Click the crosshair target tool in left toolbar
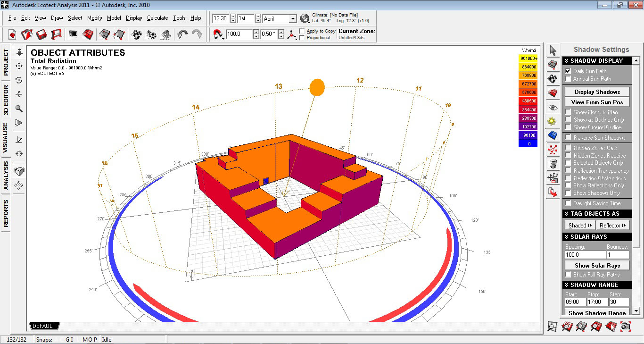This screenshot has width=644, height=344. click(19, 153)
